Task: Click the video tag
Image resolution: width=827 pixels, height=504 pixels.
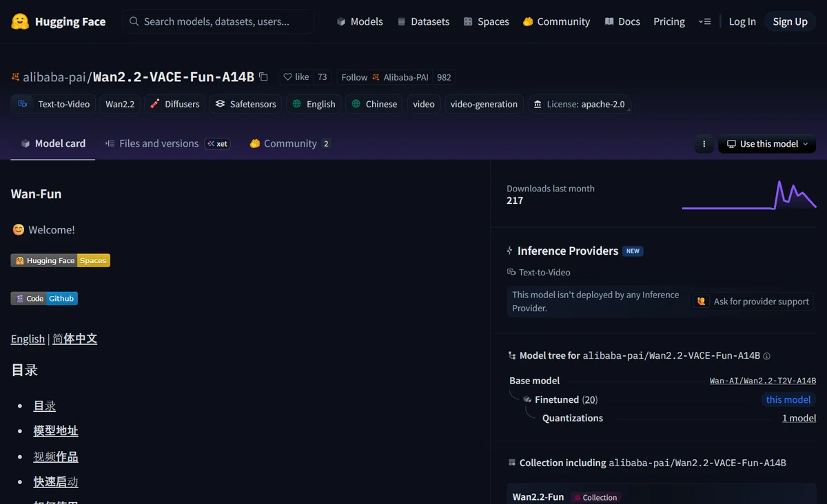Action: pyautogui.click(x=424, y=104)
